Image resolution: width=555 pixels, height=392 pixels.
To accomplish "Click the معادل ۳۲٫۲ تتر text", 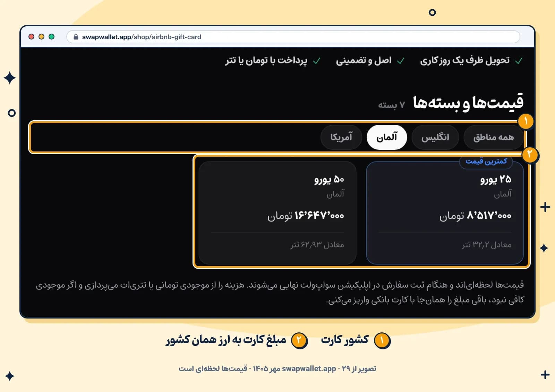I will [486, 245].
